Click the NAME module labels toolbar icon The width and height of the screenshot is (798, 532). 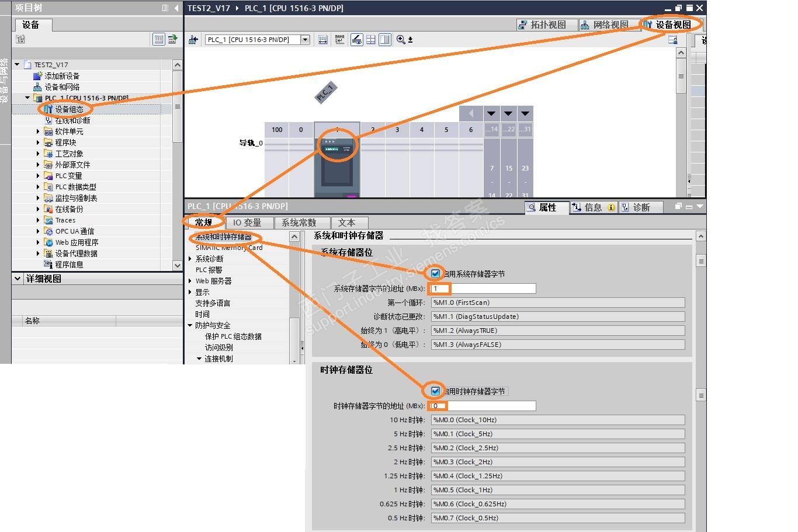coord(339,40)
